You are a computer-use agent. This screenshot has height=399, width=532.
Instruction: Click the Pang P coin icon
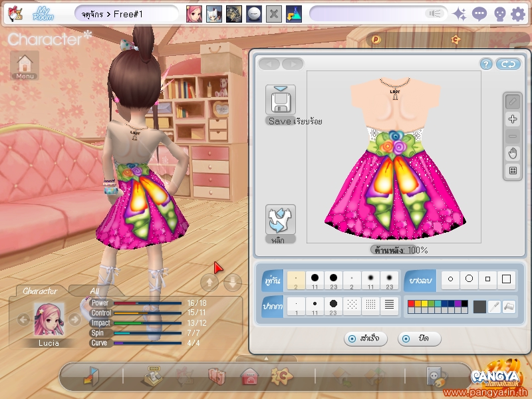(376, 40)
